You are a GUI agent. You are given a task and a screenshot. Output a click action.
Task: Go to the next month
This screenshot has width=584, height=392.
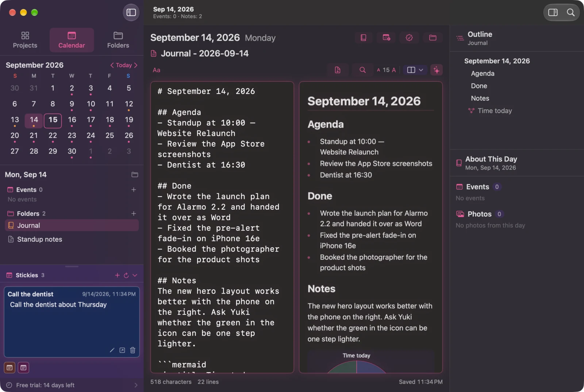tap(136, 65)
